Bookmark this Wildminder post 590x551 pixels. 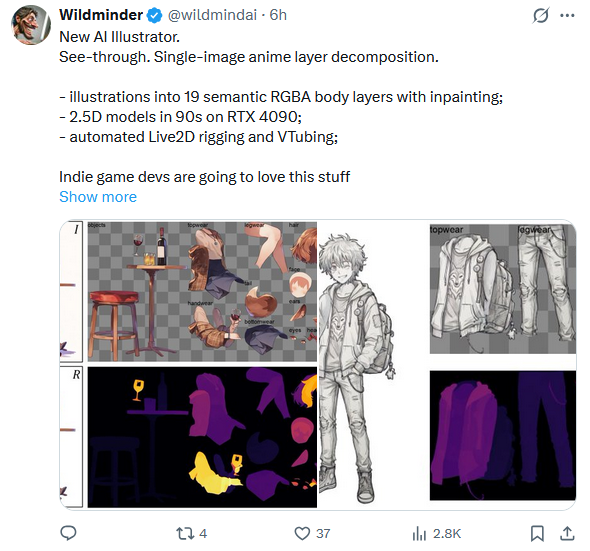(x=537, y=533)
